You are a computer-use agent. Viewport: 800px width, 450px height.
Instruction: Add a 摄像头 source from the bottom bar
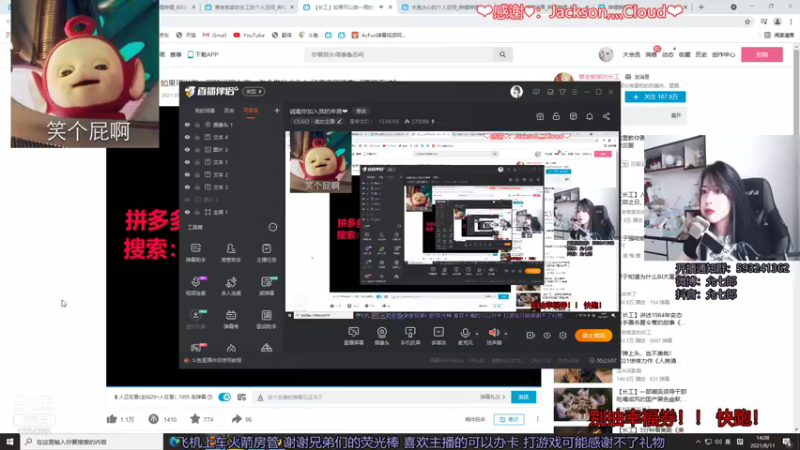click(382, 336)
